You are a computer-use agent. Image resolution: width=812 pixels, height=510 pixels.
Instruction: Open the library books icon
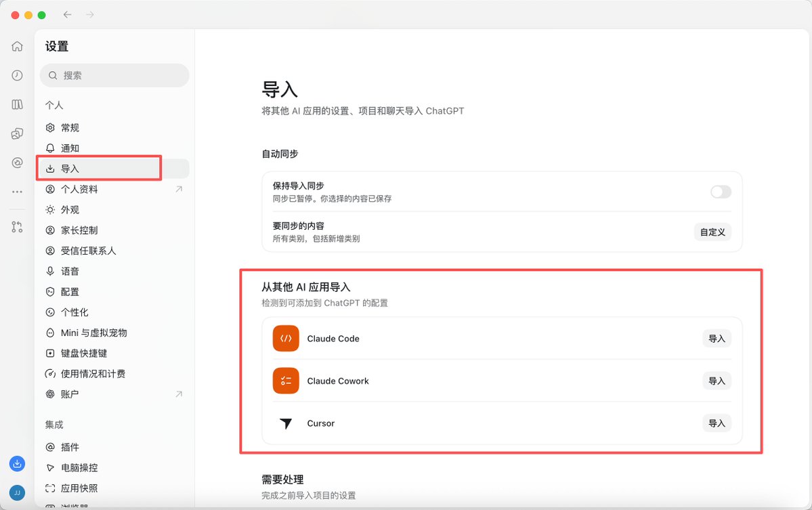(17, 104)
